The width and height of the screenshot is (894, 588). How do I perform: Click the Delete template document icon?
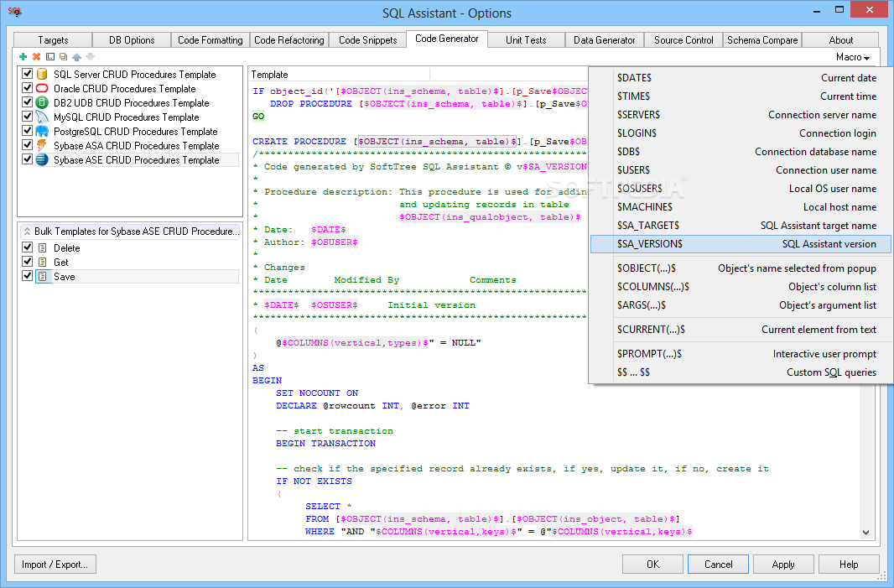pyautogui.click(x=42, y=248)
